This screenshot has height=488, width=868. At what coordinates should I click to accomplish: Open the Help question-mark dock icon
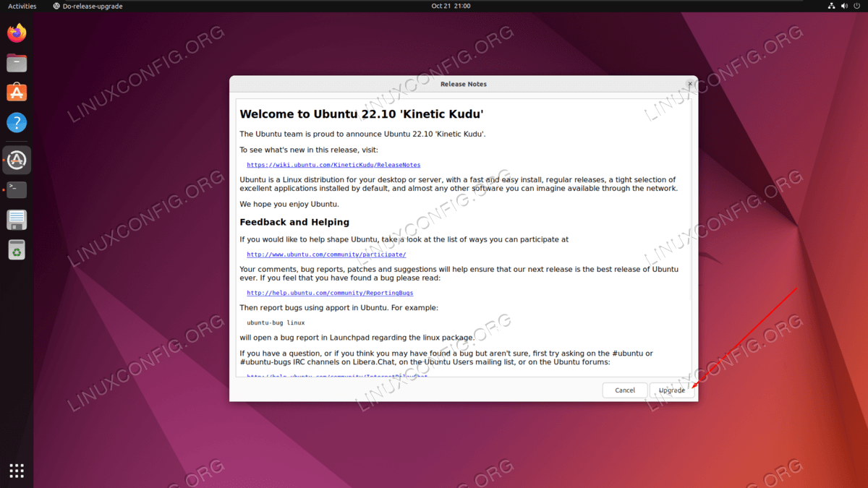(17, 122)
